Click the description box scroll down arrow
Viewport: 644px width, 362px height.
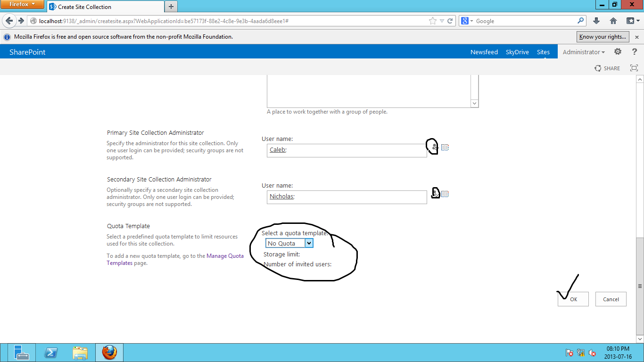[x=475, y=103]
